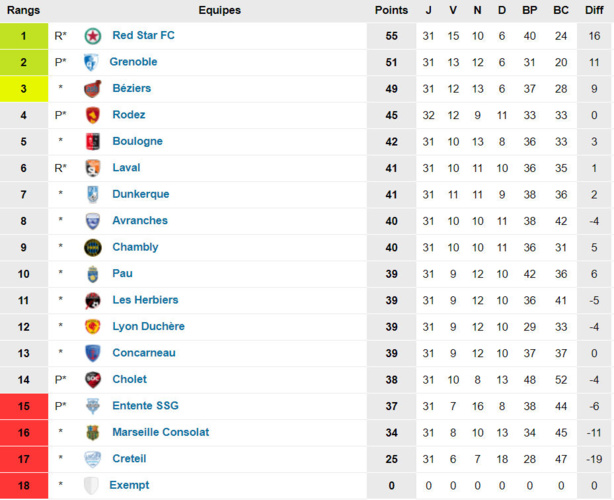Screen dimensions: 614x500
Task: Click the Marseille Consolat crest
Action: click(93, 432)
